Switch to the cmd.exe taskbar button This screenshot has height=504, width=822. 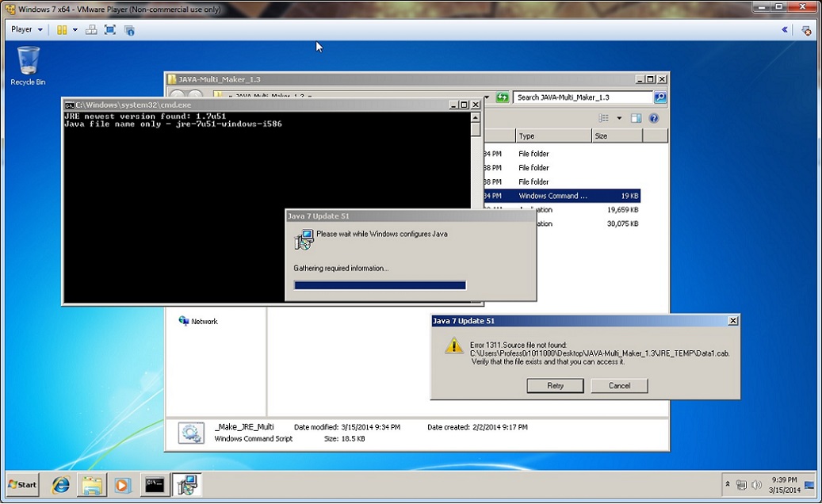(x=155, y=485)
